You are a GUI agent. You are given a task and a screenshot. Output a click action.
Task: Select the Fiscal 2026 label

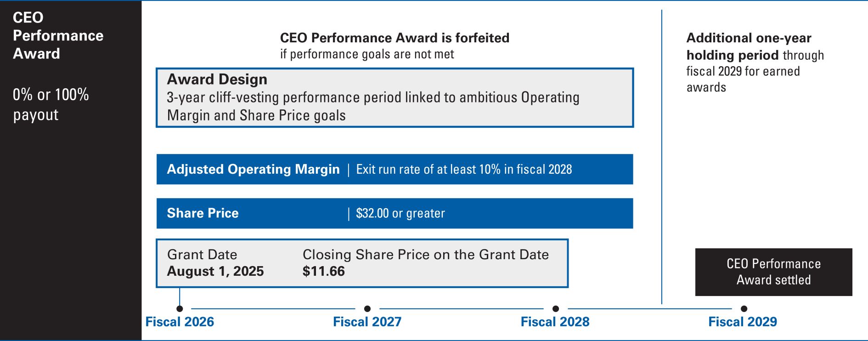point(180,322)
